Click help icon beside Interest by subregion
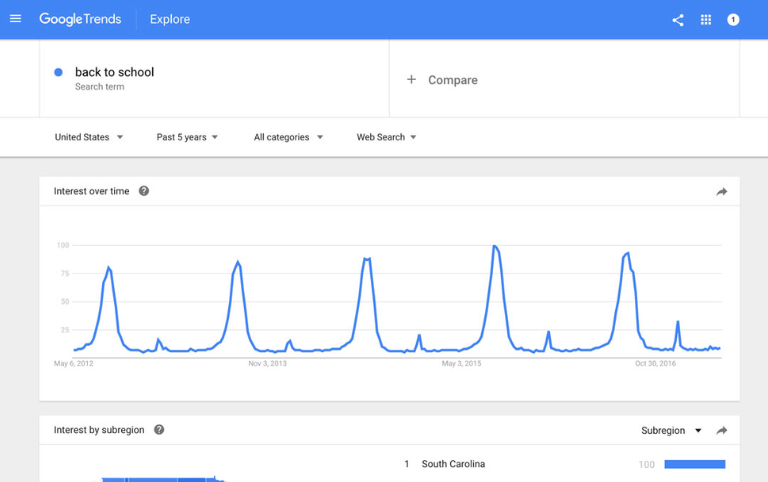The width and height of the screenshot is (768, 482). [x=159, y=430]
